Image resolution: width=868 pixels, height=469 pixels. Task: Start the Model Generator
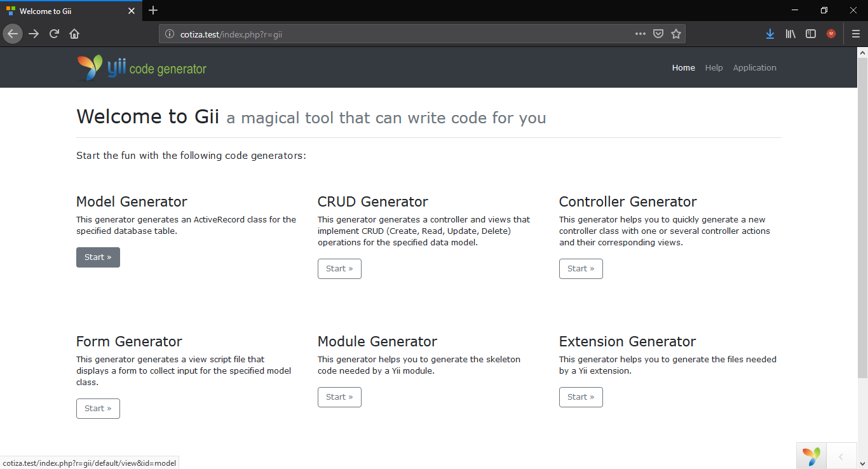pos(98,257)
